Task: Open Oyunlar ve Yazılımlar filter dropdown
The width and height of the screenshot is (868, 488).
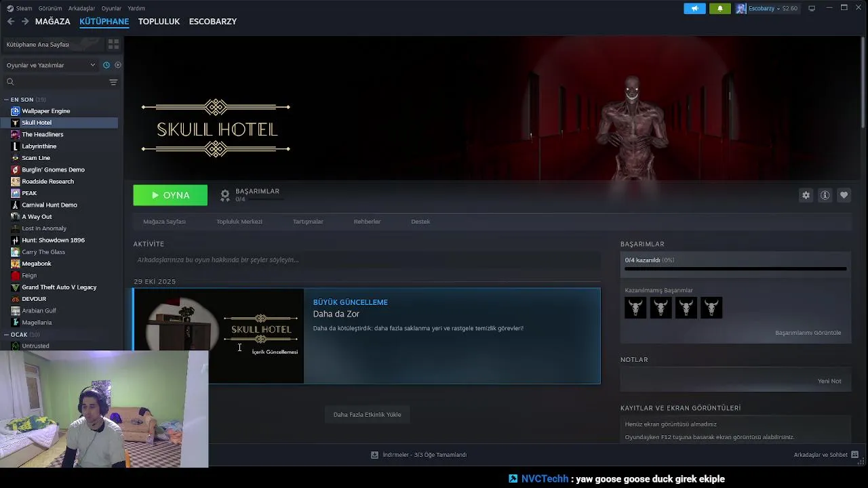Action: (51, 65)
